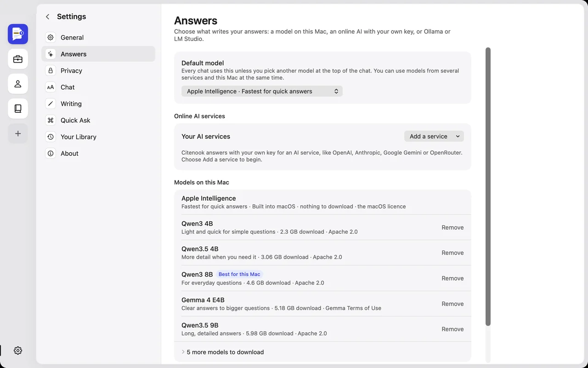Open the briefcase workspace icon
This screenshot has height=368, width=588.
(18, 59)
